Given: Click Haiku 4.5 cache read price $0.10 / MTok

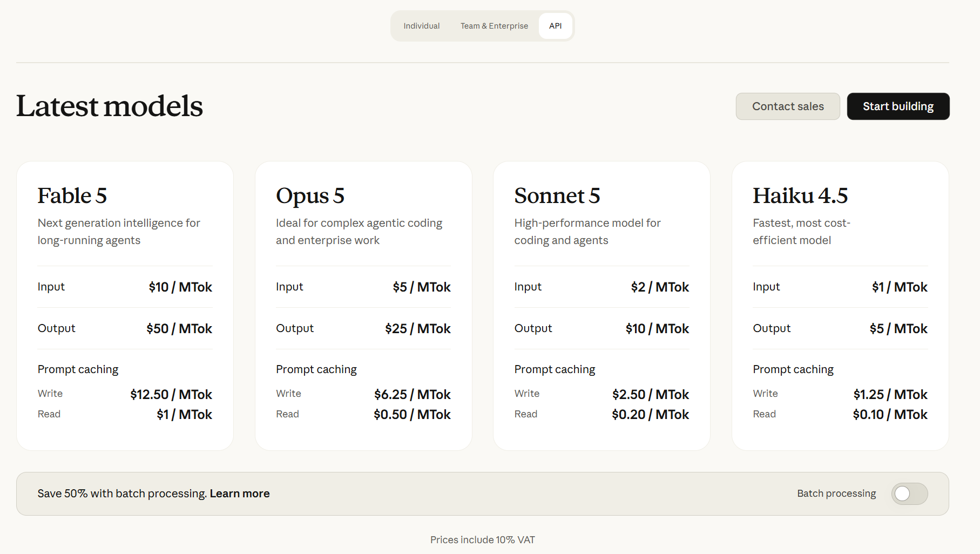Looking at the screenshot, I should pyautogui.click(x=890, y=415).
